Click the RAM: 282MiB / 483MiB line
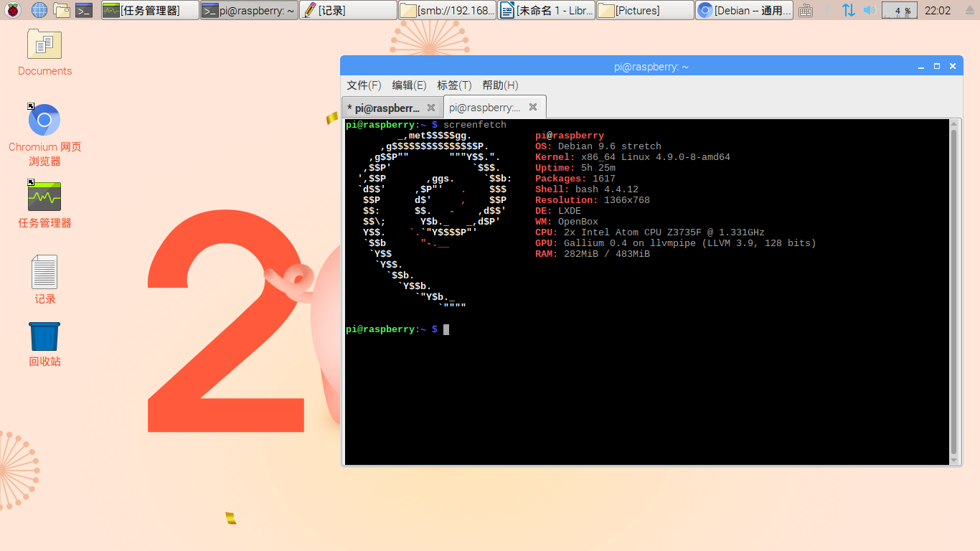 pos(593,254)
